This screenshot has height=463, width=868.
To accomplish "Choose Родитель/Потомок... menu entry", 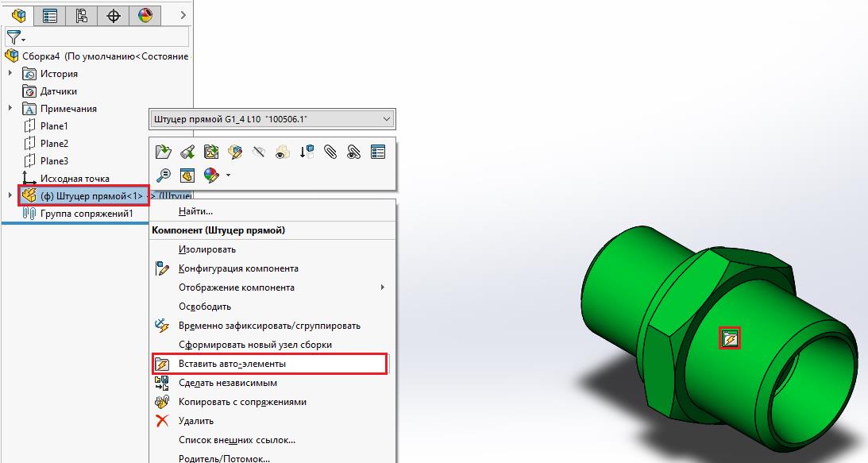I will click(224, 458).
